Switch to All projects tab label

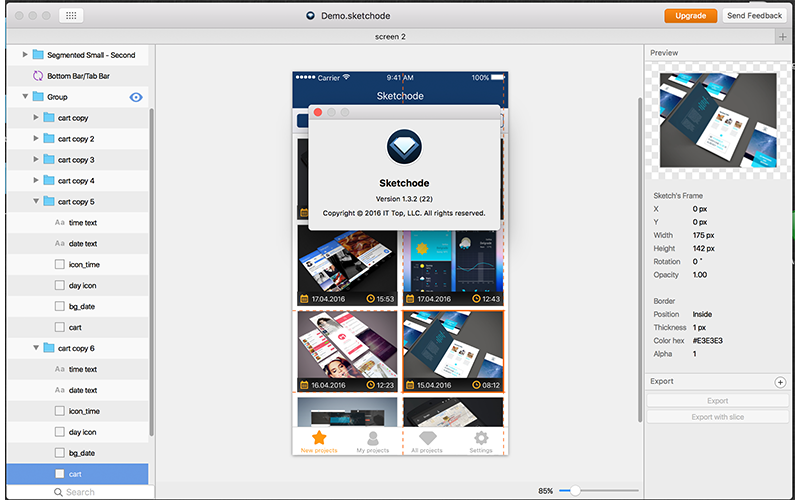click(x=427, y=451)
